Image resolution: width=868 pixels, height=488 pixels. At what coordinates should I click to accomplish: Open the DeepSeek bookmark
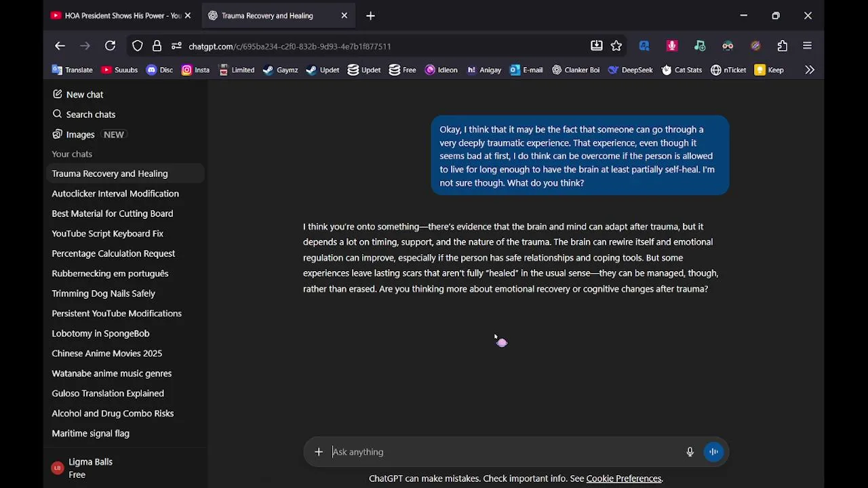(631, 70)
